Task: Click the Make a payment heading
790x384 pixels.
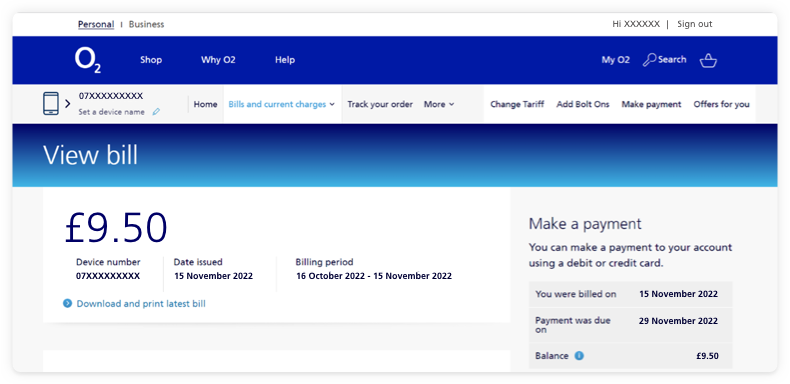Action: [585, 224]
